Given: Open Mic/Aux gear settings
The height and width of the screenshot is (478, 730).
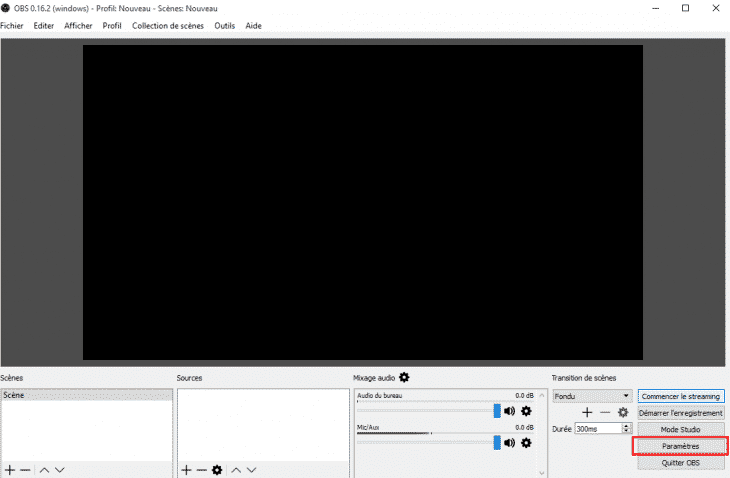Looking at the screenshot, I should [x=526, y=442].
